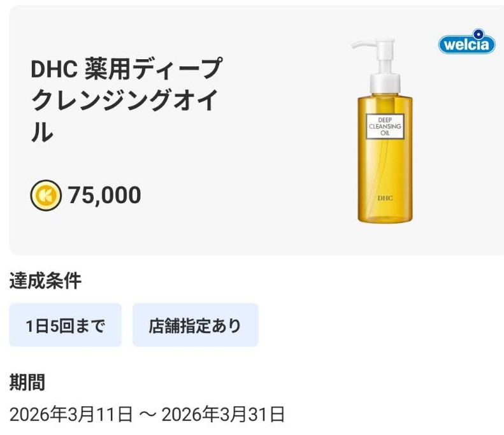The image size is (504, 435).
Task: Click the yellow coin points icon
Action: click(x=45, y=195)
